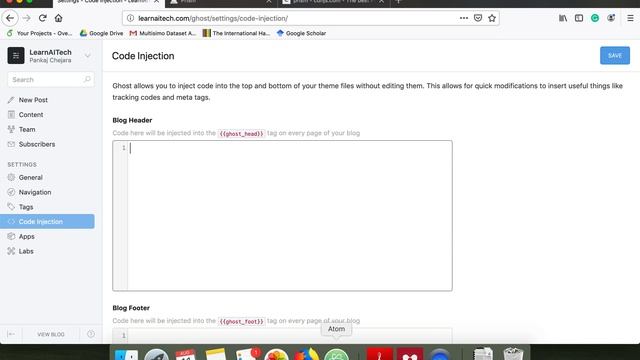The height and width of the screenshot is (360, 640).
Task: Close the Code Injection settings tab
Action: [x=157, y=2]
